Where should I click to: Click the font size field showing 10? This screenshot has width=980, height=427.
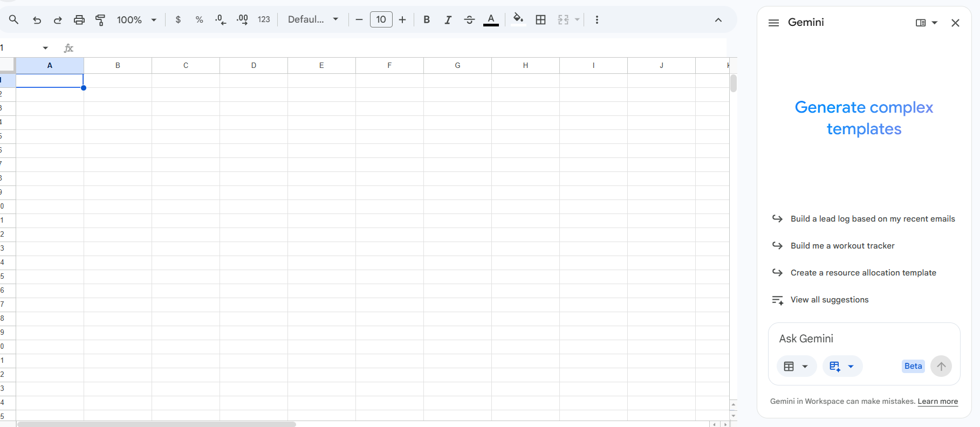tap(381, 20)
